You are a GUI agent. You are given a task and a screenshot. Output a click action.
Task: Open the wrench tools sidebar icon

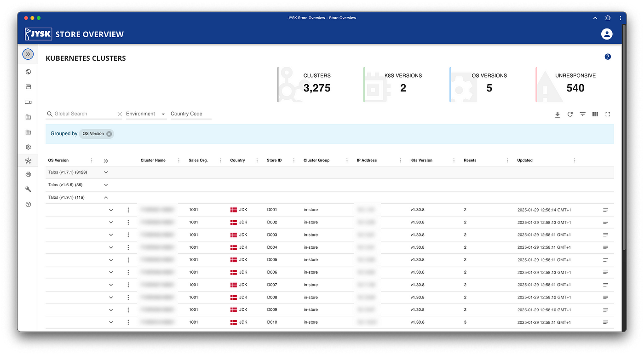tap(28, 189)
